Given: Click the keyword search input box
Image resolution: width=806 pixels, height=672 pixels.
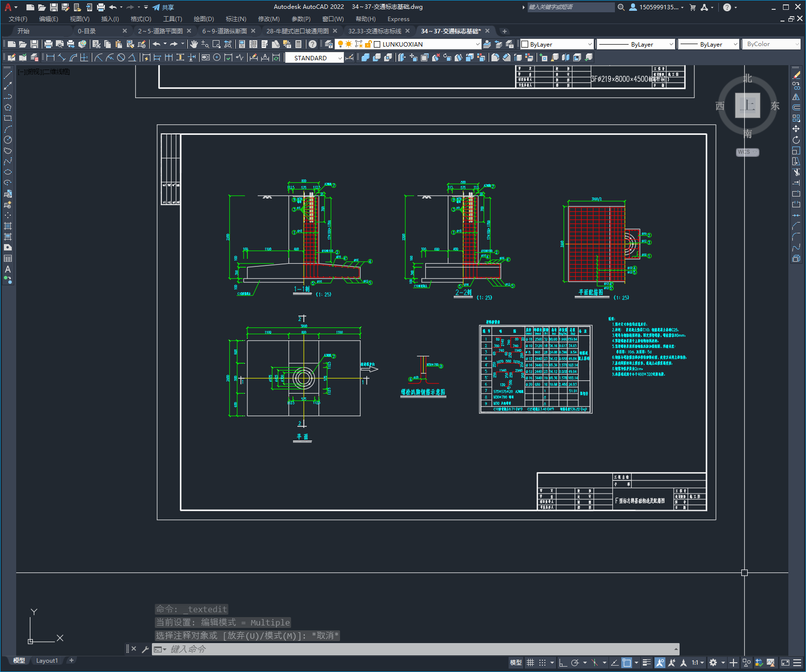Looking at the screenshot, I should coord(571,7).
